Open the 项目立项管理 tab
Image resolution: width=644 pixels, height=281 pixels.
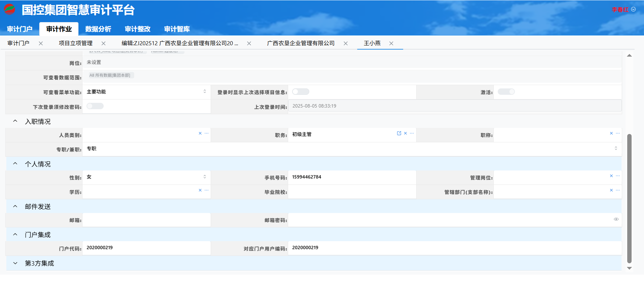(75, 44)
